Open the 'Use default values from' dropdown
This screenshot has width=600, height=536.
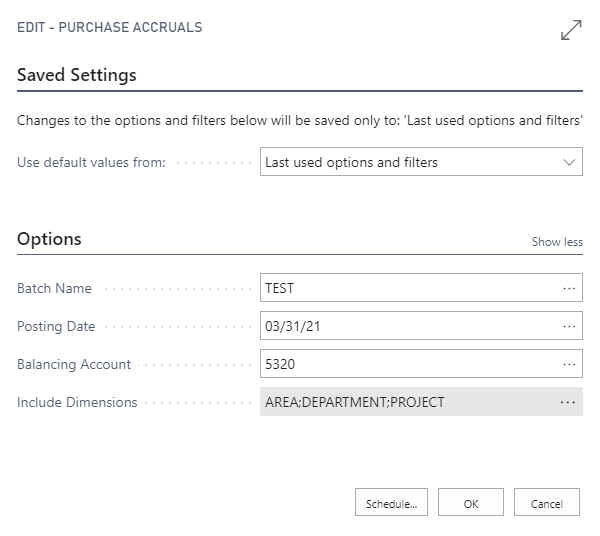[421, 162]
